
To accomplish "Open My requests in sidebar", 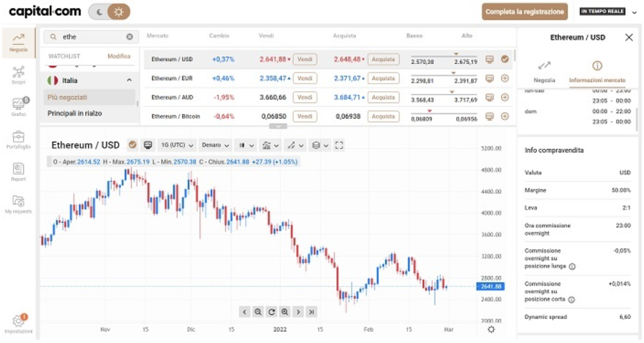I will (x=19, y=204).
